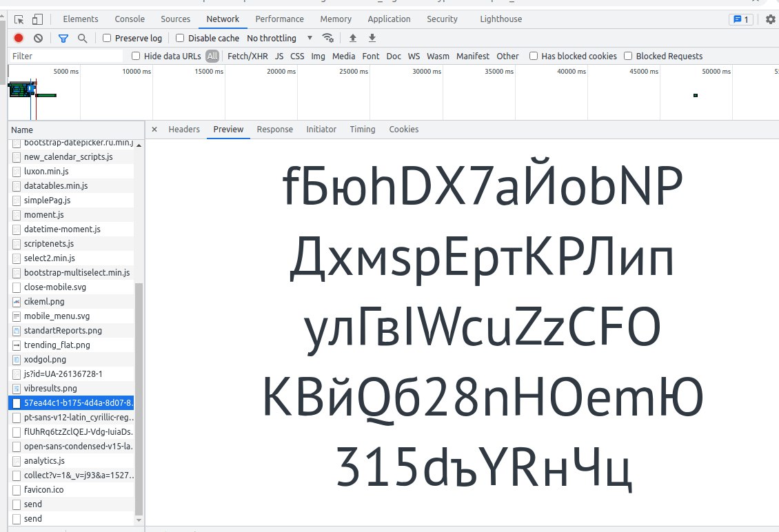The width and height of the screenshot is (779, 532).
Task: Filter requests by Fetch/XHR
Action: click(x=247, y=56)
